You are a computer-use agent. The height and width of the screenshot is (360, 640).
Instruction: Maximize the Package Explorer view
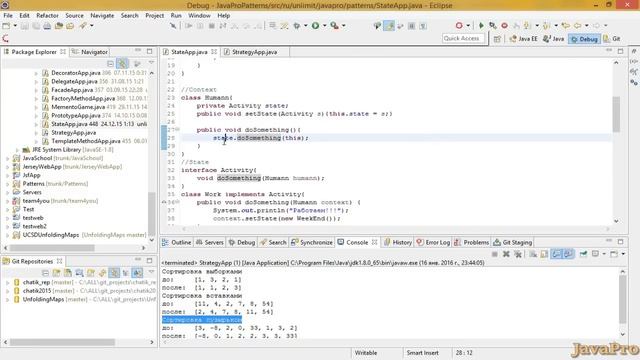click(x=149, y=51)
